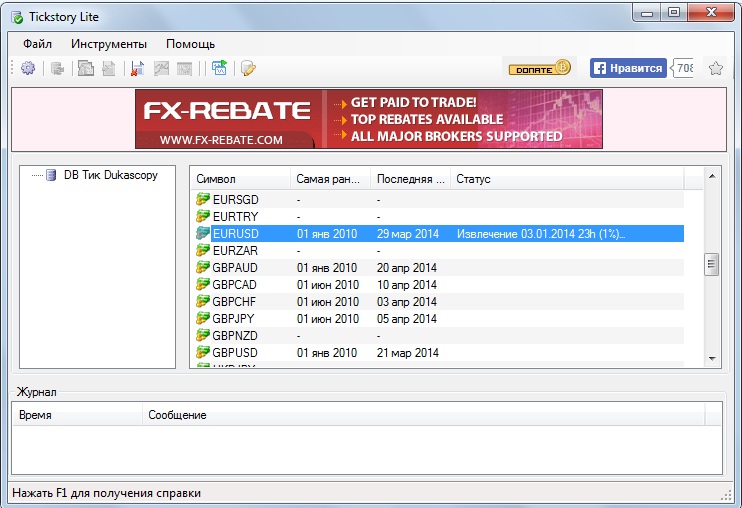Screen dimensions: 742x508
Task: Click the GBPCHF symbol icon
Action: click(x=203, y=301)
